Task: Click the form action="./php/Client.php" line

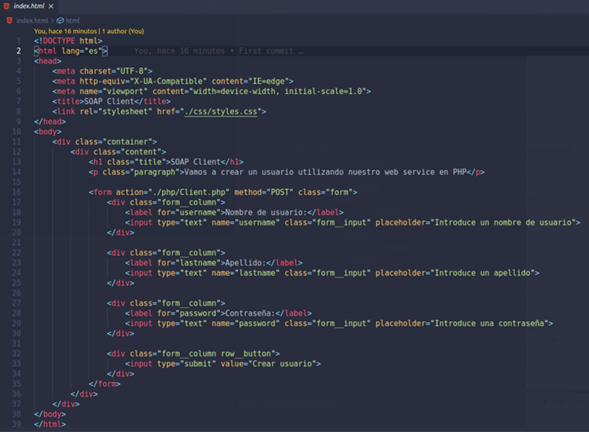Action: tap(223, 192)
